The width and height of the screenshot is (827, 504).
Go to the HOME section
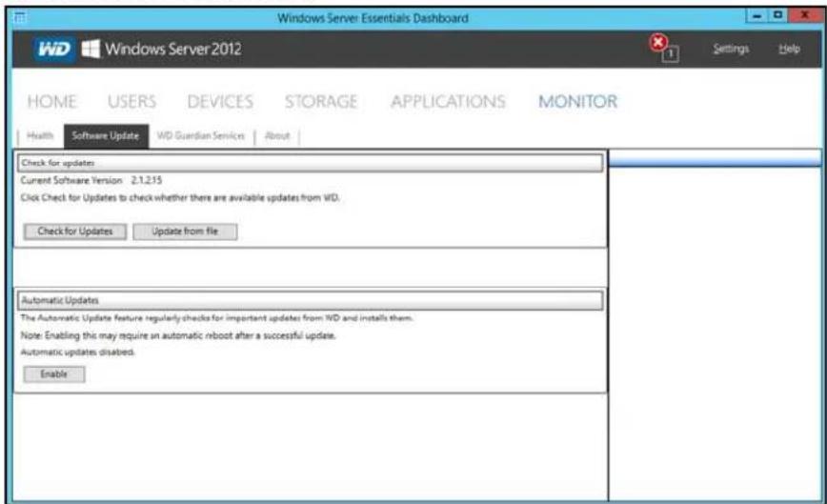pyautogui.click(x=52, y=101)
